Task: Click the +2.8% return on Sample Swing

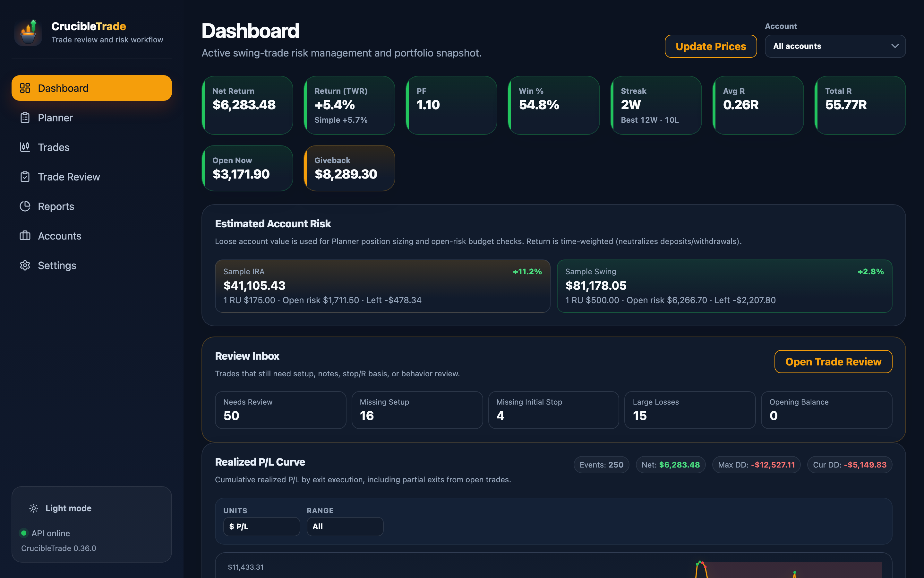Action: [x=870, y=271]
